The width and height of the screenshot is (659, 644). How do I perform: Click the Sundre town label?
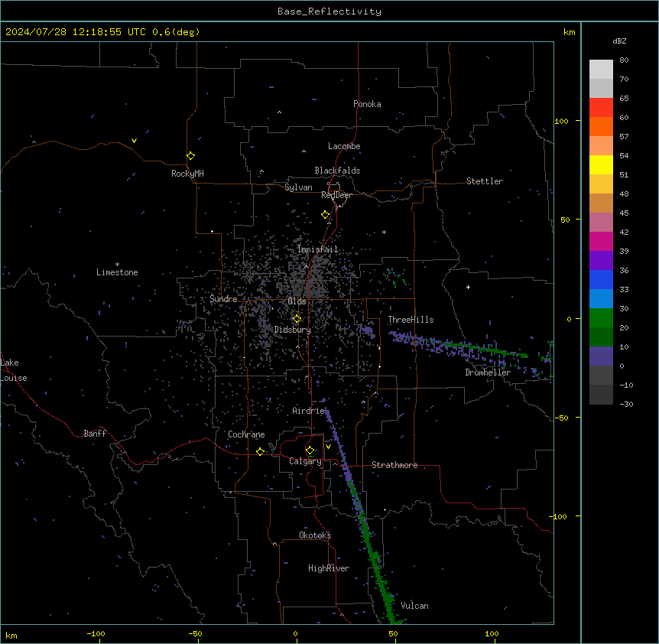point(223,299)
